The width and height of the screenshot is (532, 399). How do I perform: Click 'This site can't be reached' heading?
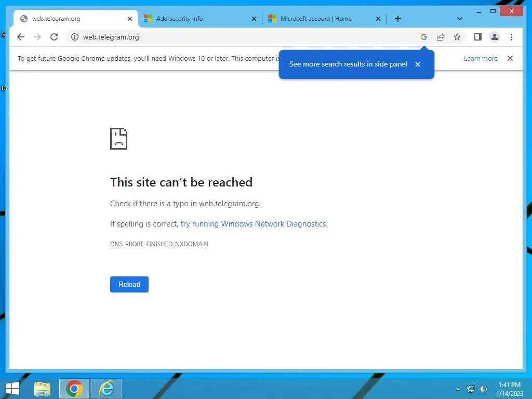tap(181, 182)
